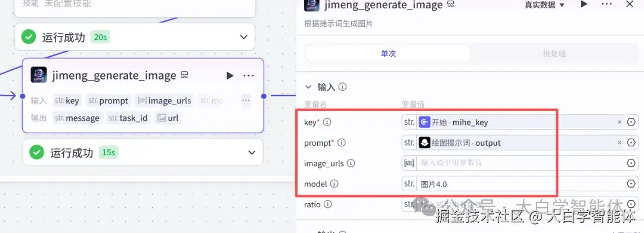This screenshot has height=233, width=644.
Task: Click the str type selector of model row
Action: pos(409,184)
